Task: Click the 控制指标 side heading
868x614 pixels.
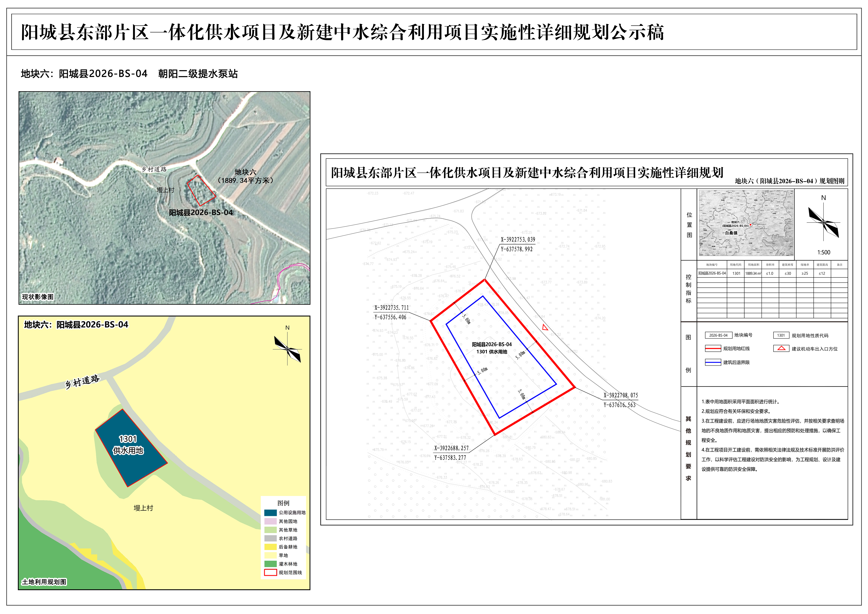Action: (688, 289)
